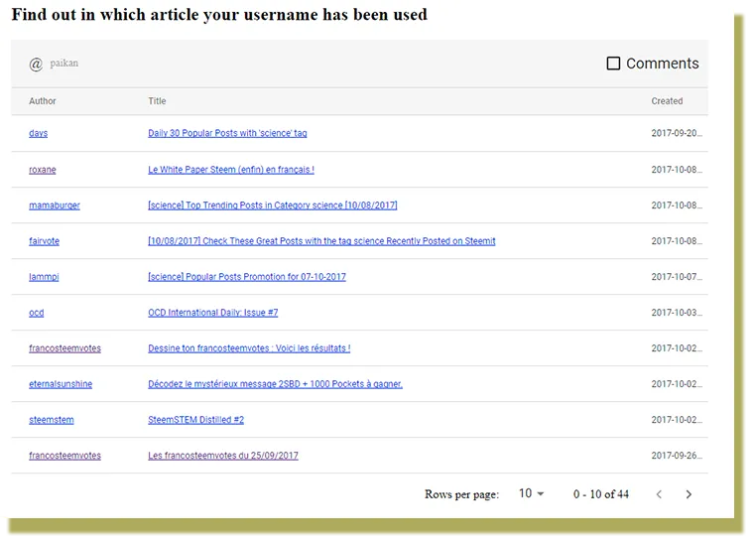
Task: Go to the previous page arrow
Action: 659,493
